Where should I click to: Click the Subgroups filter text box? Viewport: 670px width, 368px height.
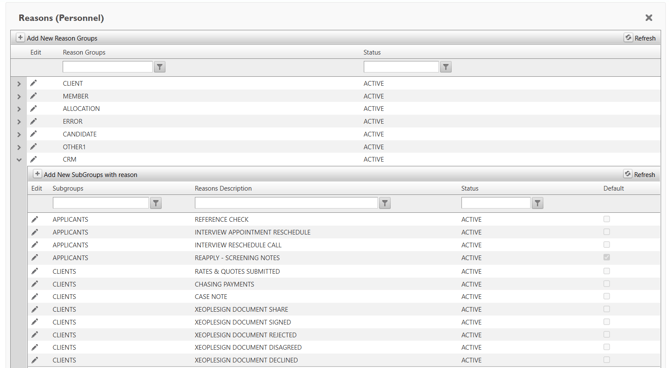tap(100, 203)
